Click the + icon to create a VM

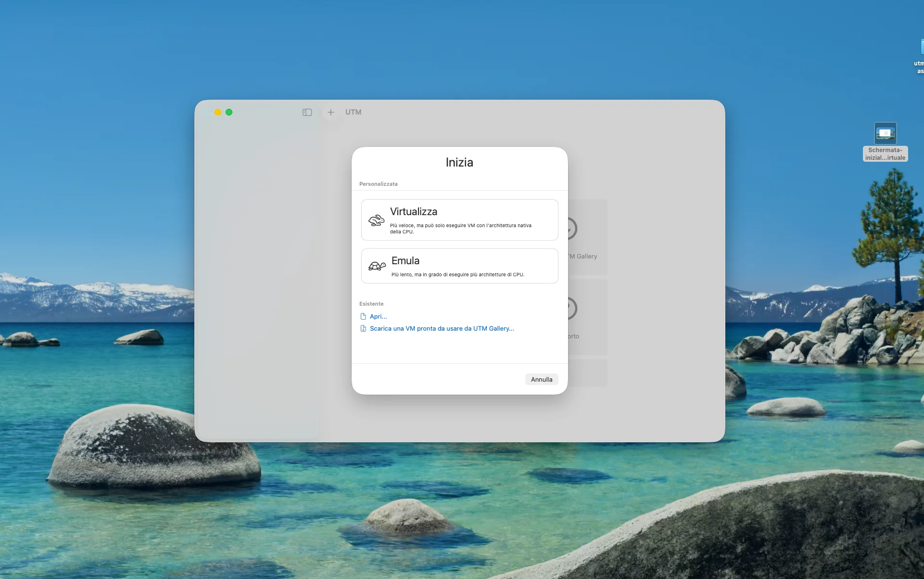pos(330,112)
